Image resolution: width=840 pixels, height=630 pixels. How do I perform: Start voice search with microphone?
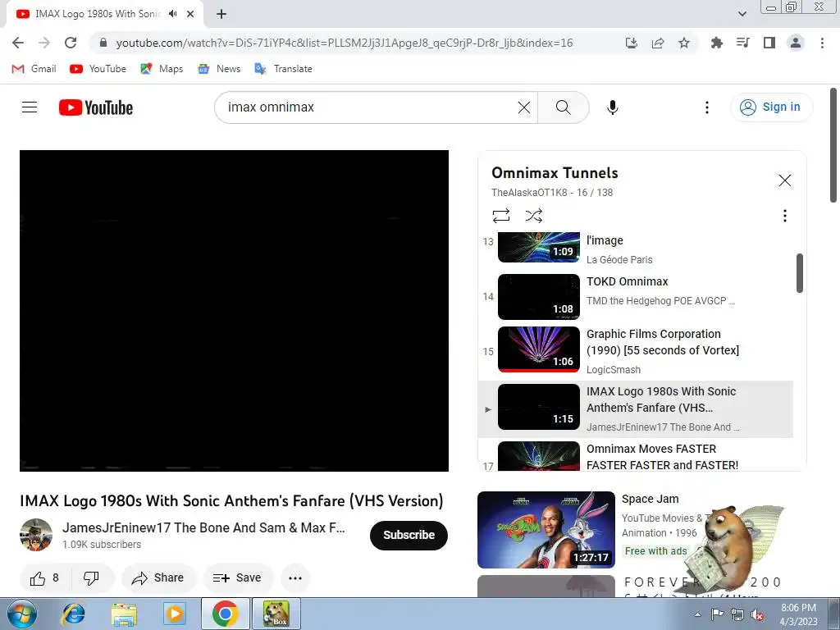click(612, 107)
